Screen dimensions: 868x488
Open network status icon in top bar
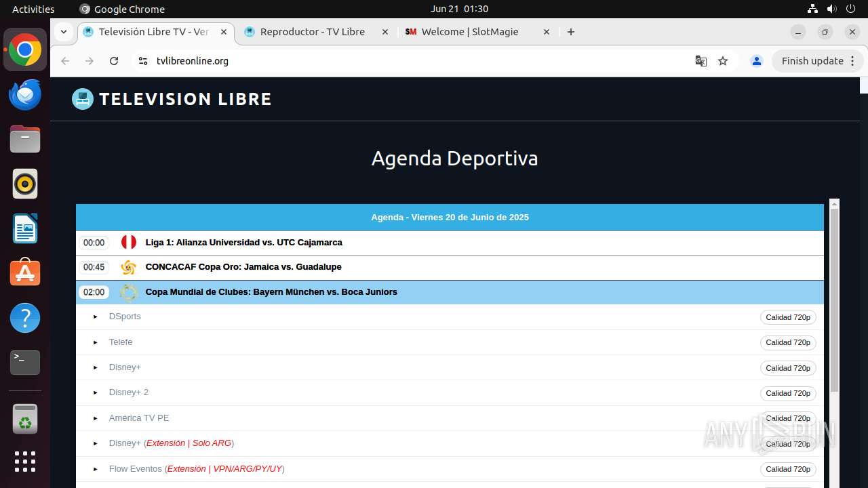812,9
